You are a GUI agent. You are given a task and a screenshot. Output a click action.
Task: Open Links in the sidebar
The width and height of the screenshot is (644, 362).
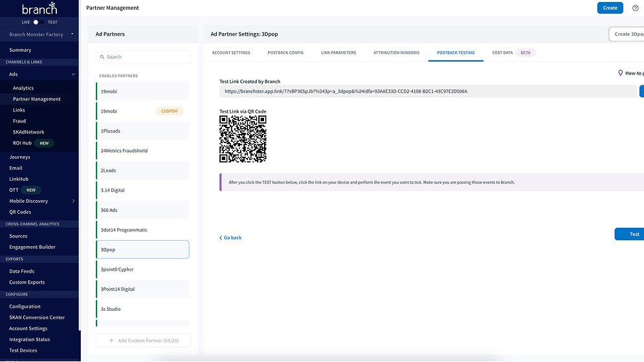[x=19, y=110]
